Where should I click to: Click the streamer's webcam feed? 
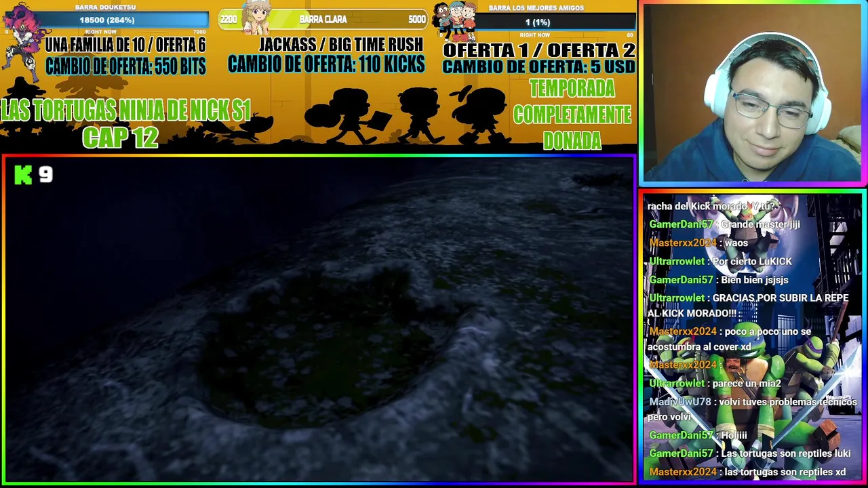pos(753,93)
